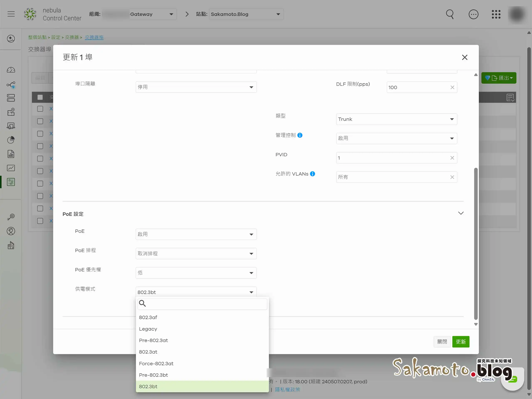Click the green 更新 button

[461, 342]
